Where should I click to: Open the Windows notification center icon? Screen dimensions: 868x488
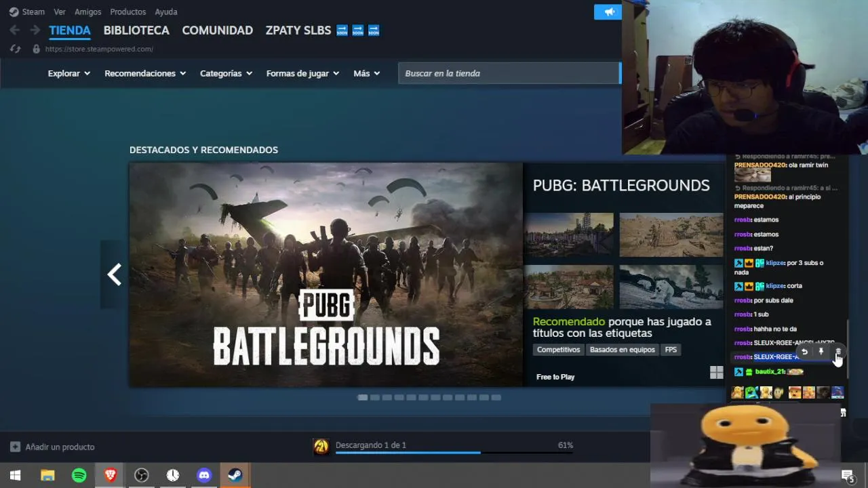847,476
